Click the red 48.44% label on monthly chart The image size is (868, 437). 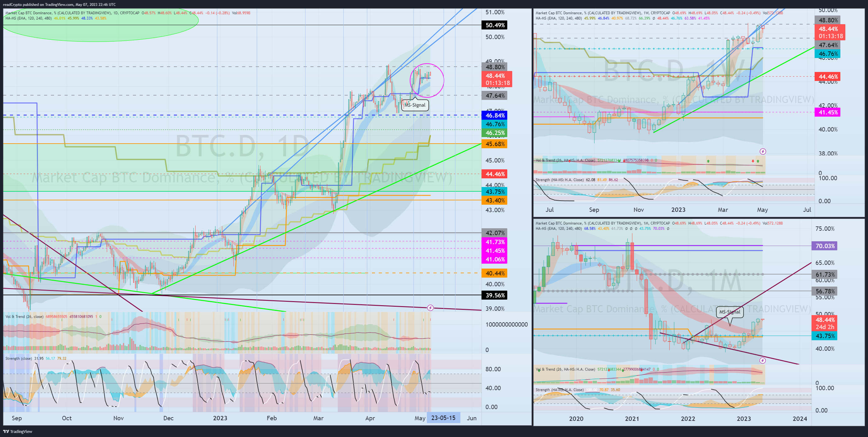(x=825, y=323)
